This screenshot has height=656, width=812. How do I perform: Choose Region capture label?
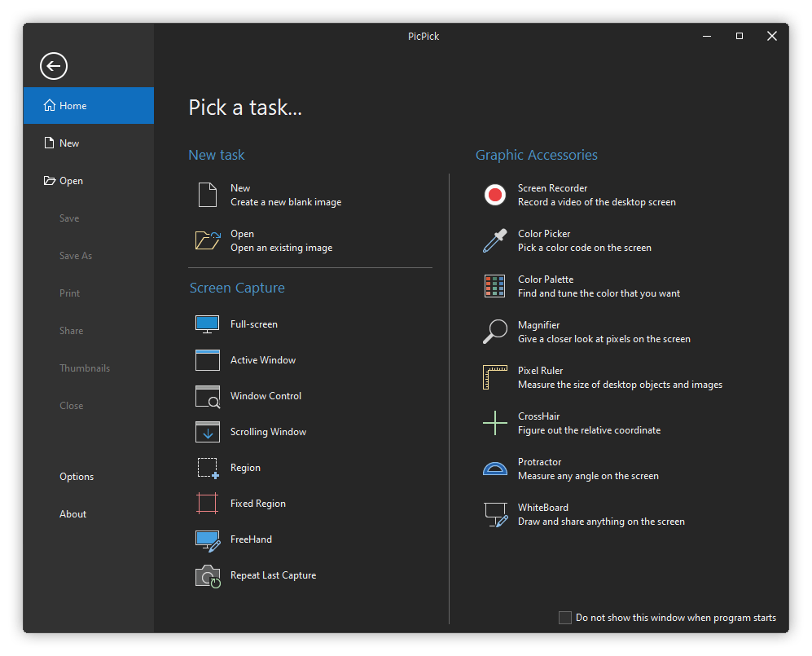[x=245, y=468]
